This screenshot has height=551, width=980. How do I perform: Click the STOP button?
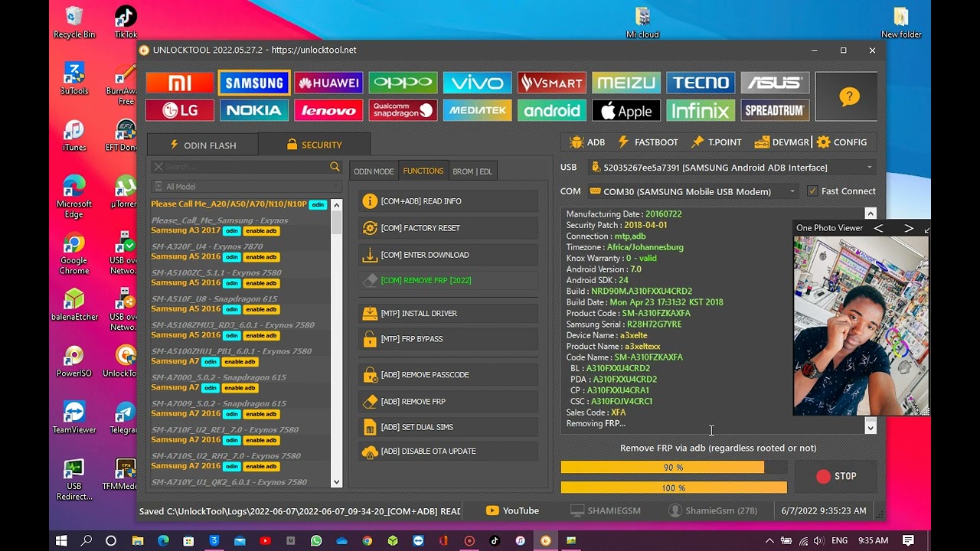(836, 476)
